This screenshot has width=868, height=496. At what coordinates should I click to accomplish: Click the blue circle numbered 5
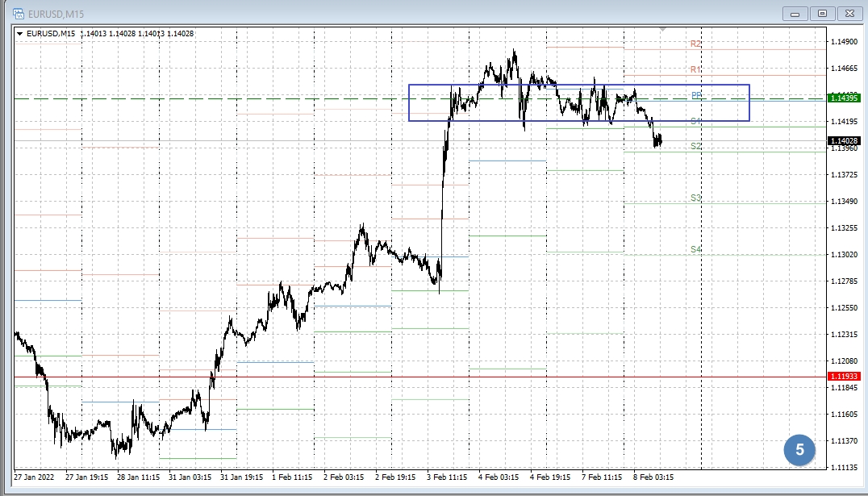(799, 449)
